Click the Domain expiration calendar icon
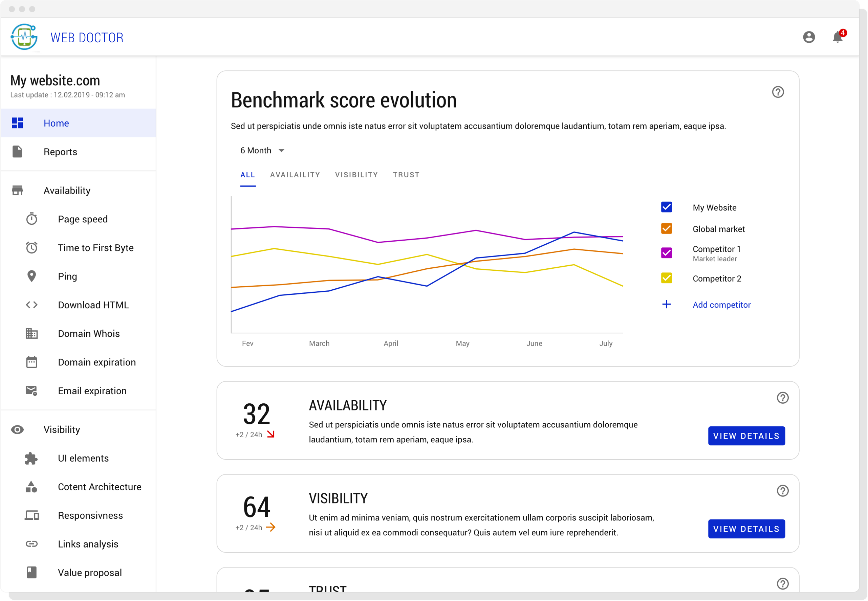Image resolution: width=868 pixels, height=601 pixels. click(x=31, y=362)
